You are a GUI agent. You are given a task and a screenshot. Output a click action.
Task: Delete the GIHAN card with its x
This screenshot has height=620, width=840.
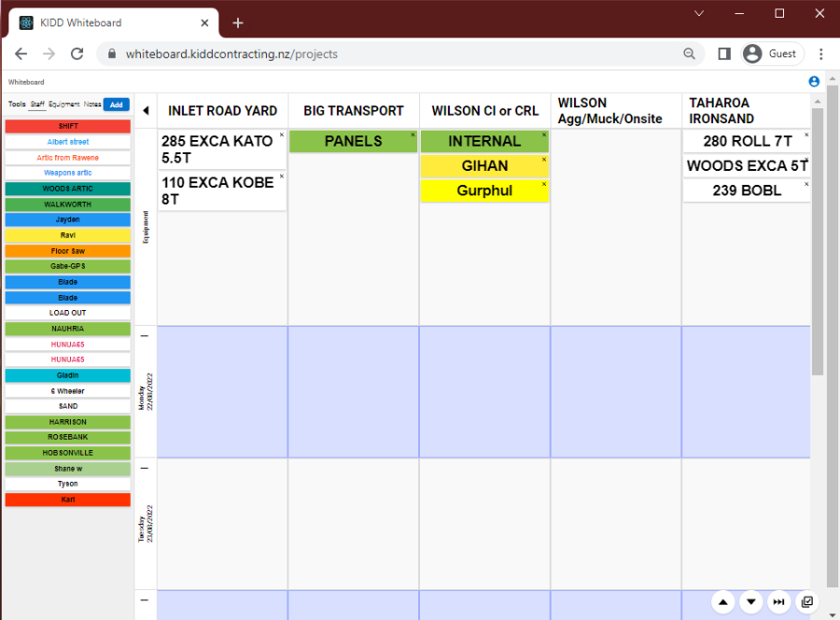pyautogui.click(x=543, y=160)
